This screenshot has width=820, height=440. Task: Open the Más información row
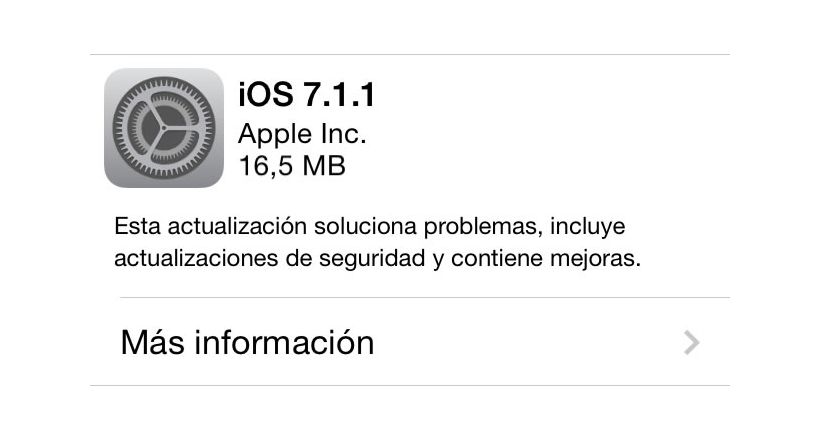coord(410,342)
